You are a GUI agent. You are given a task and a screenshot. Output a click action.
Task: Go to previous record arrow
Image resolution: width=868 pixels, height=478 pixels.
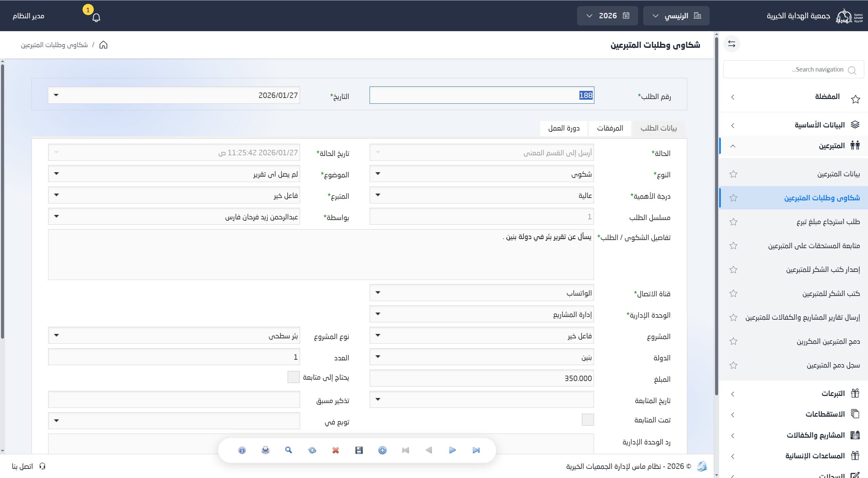(x=429, y=450)
